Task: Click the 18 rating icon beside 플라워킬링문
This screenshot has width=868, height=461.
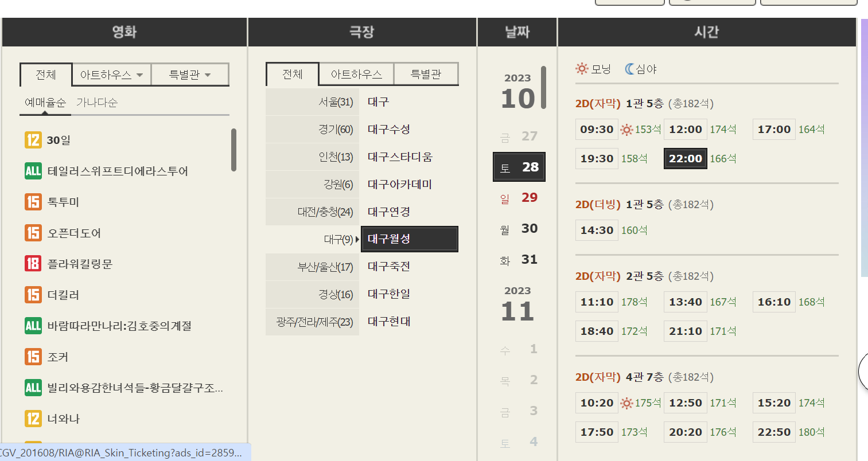Action: tap(33, 264)
